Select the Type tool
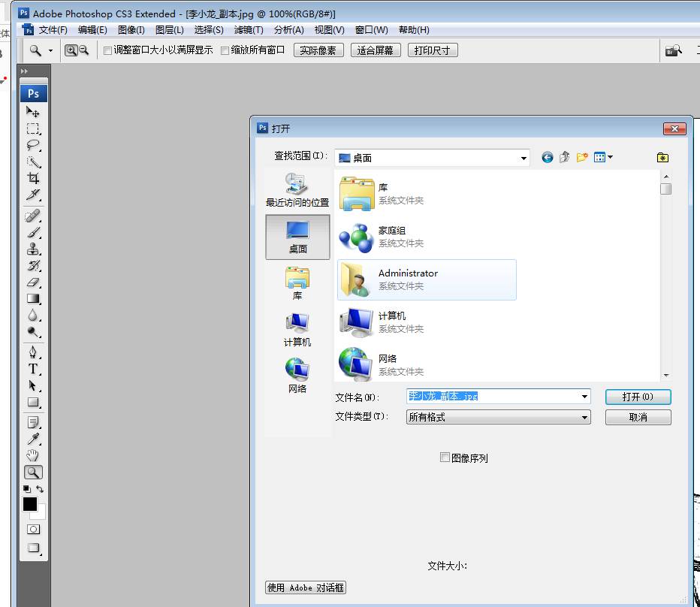 (x=33, y=369)
